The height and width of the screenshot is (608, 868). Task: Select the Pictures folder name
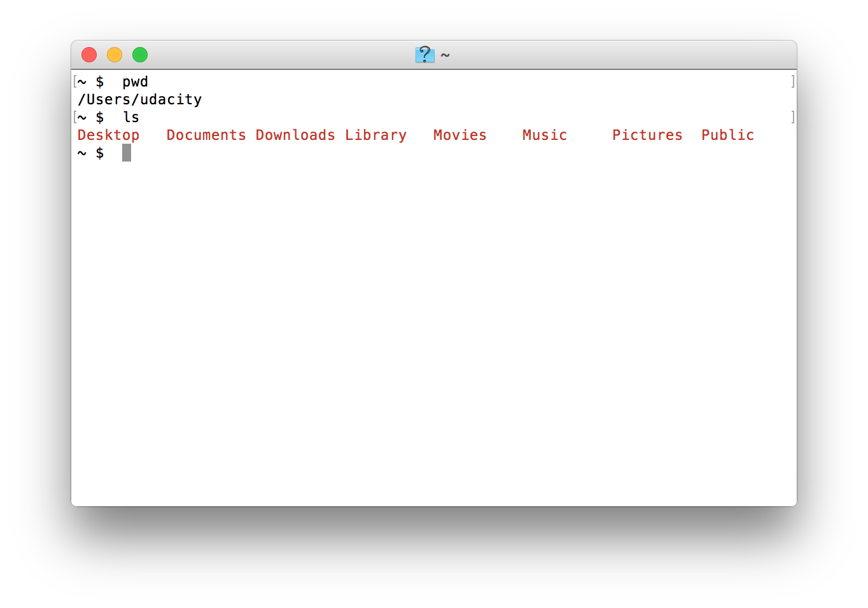coord(647,135)
